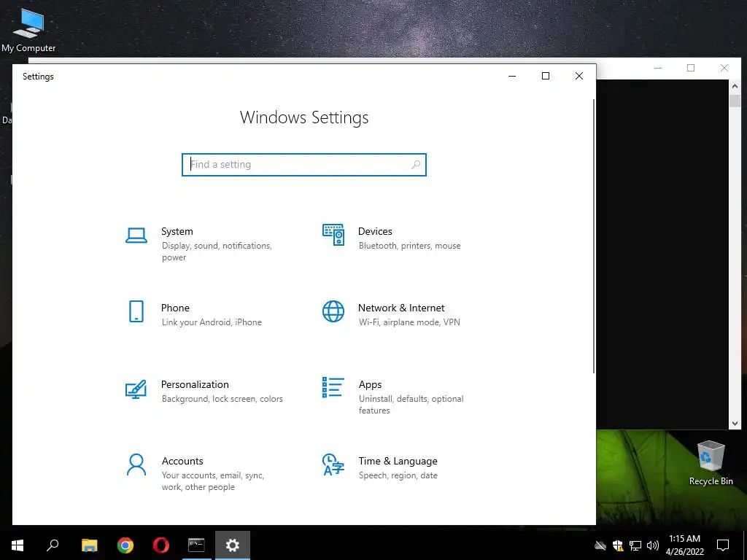Viewport: 747px width, 560px height.
Task: Open the Windows Security tray icon
Action: tap(618, 545)
